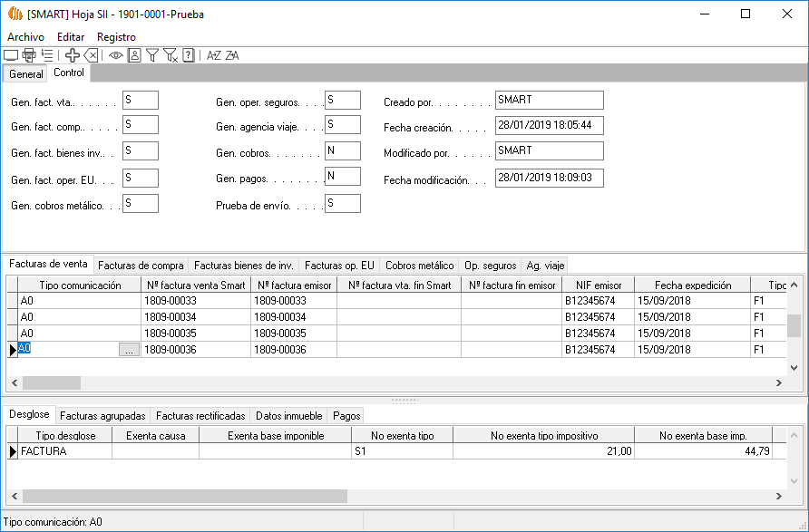Sort ascending with the A-Z icon
809x532 pixels.
(x=214, y=55)
